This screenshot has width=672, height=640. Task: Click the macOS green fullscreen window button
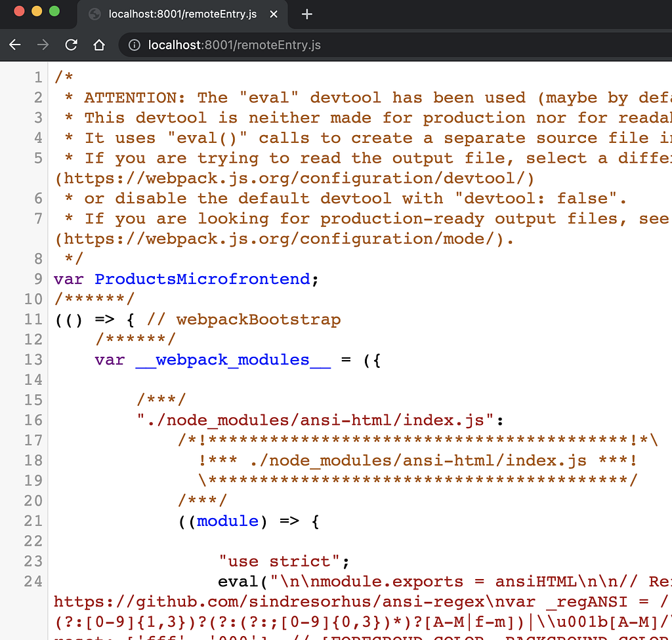[x=54, y=11]
